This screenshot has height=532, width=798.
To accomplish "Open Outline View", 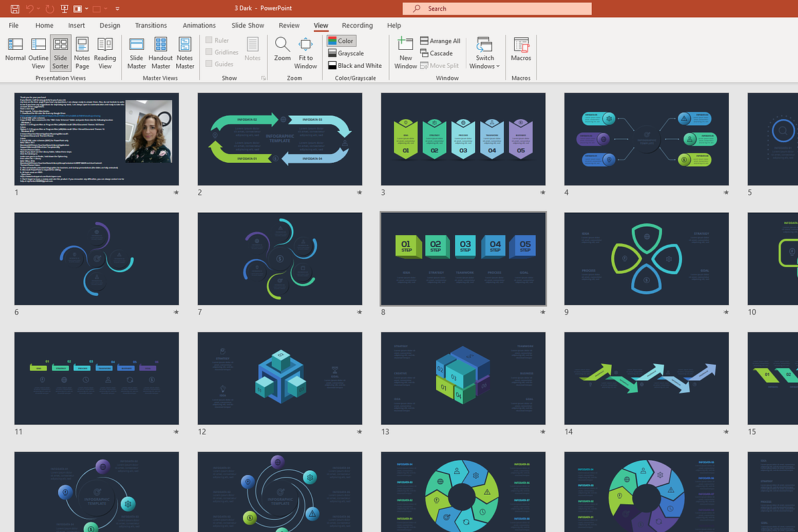I will coord(38,53).
